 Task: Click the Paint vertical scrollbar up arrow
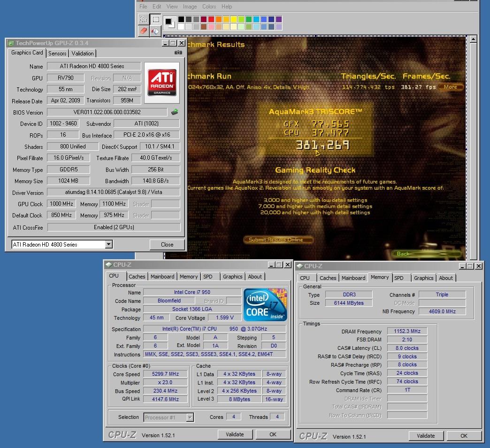pyautogui.click(x=473, y=39)
